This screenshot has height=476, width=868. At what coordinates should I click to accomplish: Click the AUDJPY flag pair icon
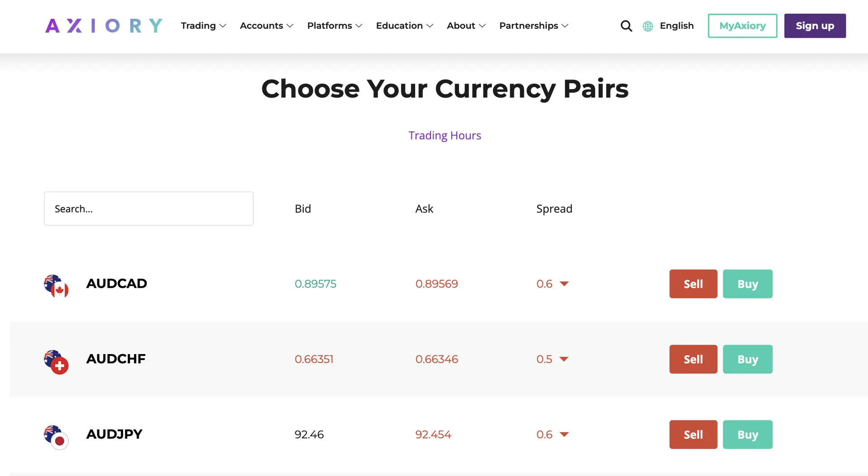pyautogui.click(x=57, y=437)
